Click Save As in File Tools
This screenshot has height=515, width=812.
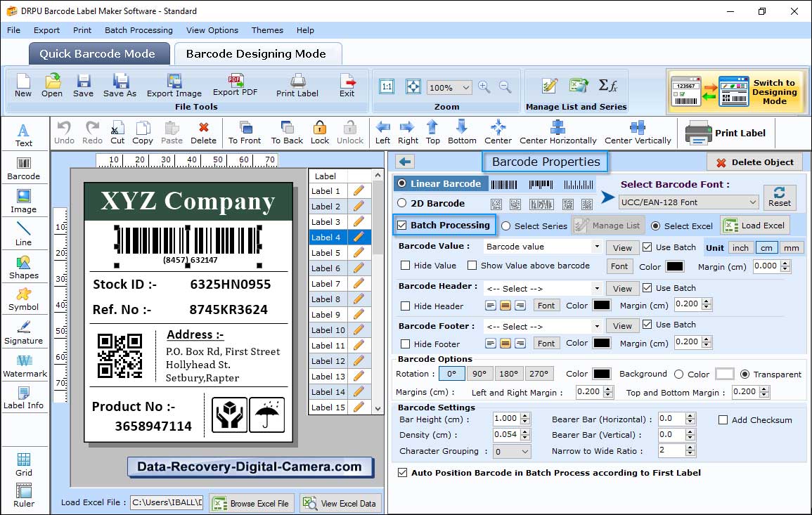pyautogui.click(x=120, y=86)
